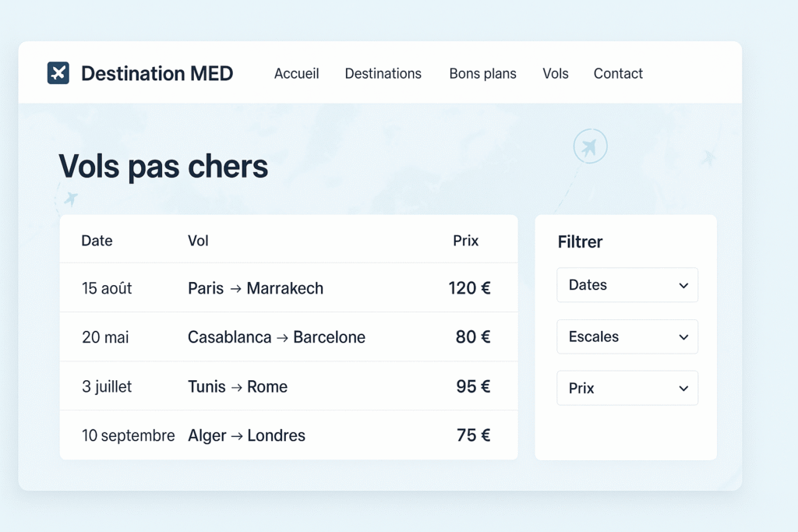The image size is (798, 532).
Task: Expand the Prix filter dropdown
Action: tap(627, 388)
